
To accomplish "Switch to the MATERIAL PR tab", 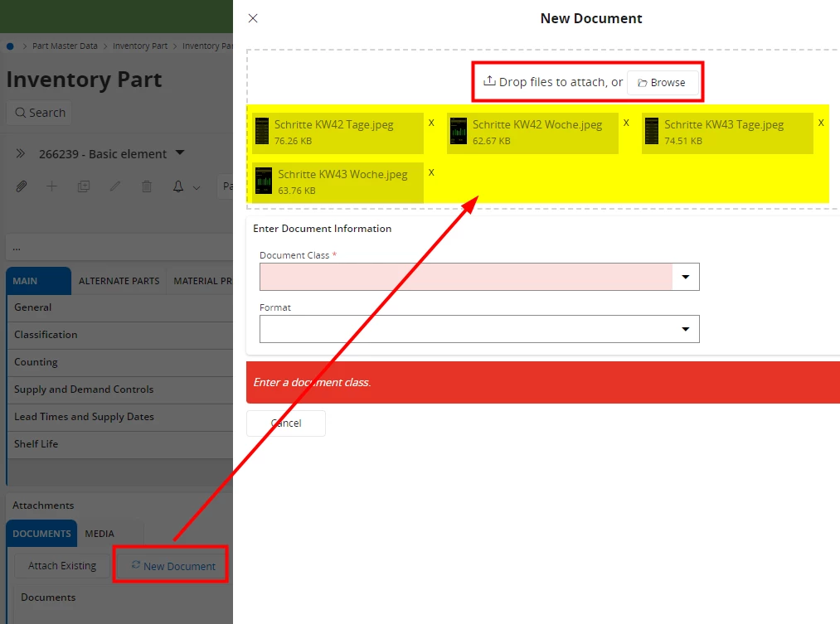I will 201,281.
